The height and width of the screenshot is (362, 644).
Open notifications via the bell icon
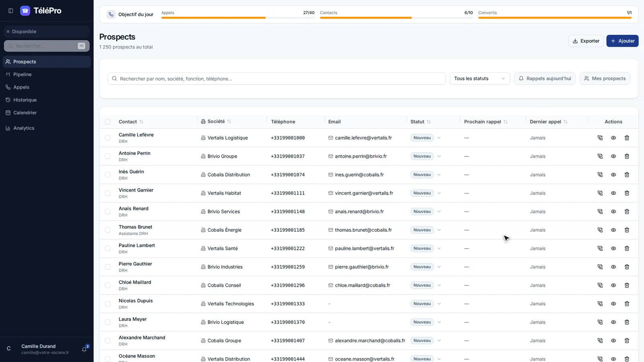point(84,349)
